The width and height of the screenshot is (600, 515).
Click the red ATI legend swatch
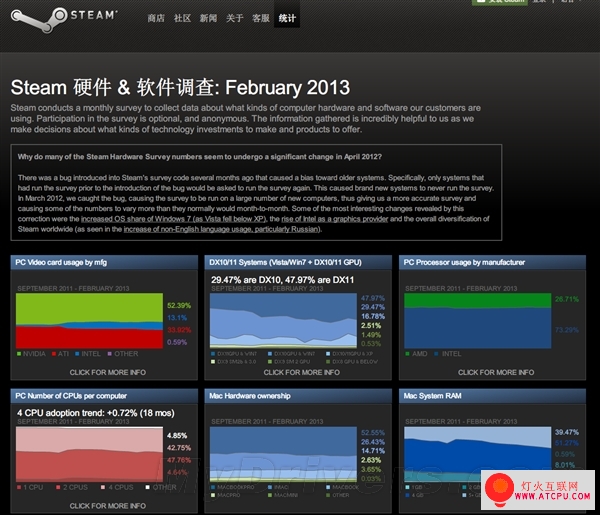[54, 354]
